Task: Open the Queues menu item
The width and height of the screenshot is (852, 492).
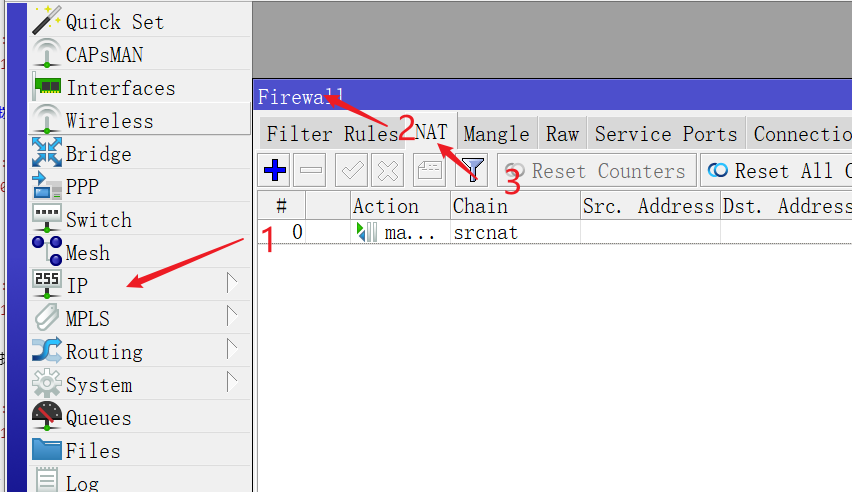Action: (98, 418)
